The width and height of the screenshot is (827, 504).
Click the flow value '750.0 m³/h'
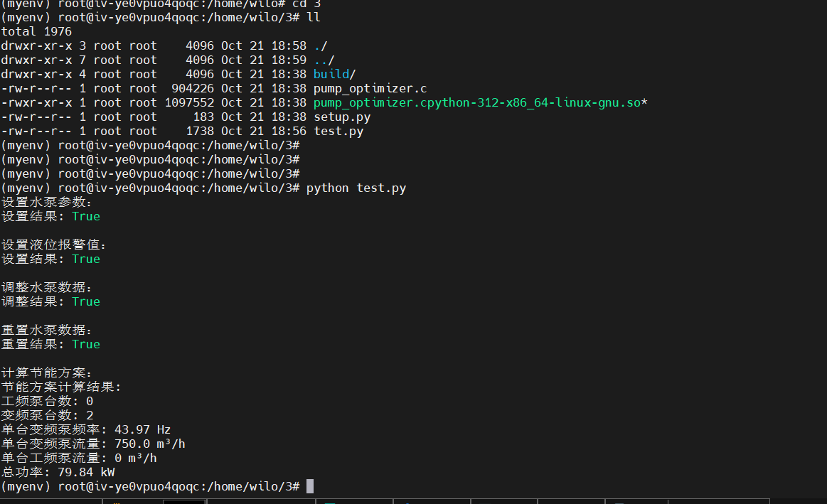coord(150,444)
